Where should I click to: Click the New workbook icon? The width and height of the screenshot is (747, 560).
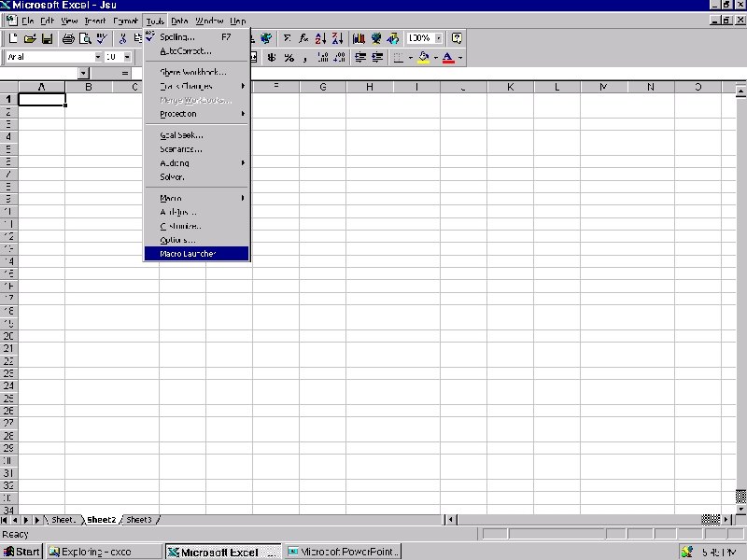point(13,38)
